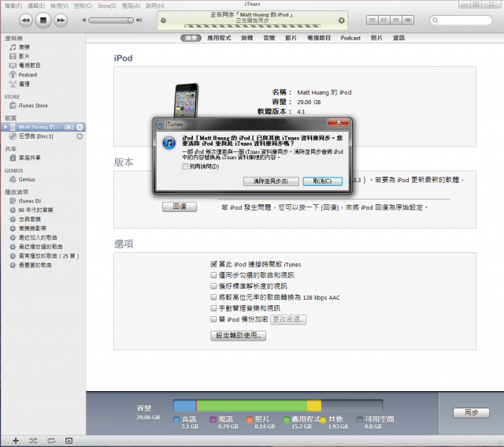Adjust the volume slider knob
This screenshot has width=504, height=447.
pyautogui.click(x=130, y=20)
